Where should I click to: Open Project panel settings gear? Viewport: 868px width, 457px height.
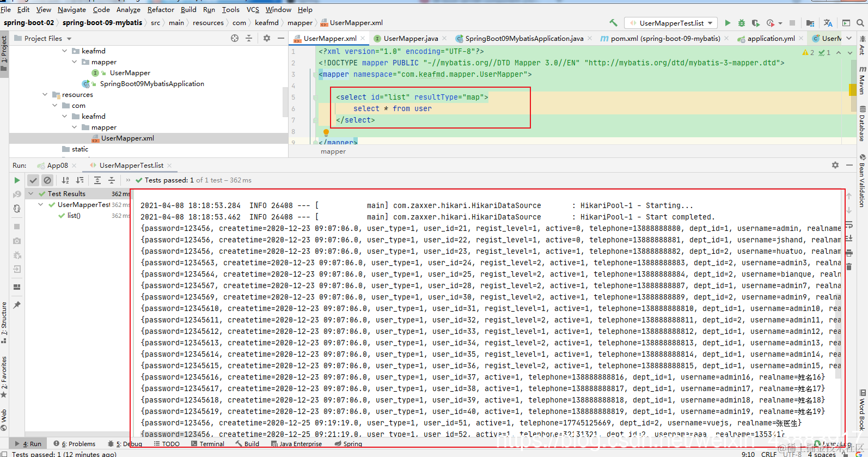coord(267,38)
